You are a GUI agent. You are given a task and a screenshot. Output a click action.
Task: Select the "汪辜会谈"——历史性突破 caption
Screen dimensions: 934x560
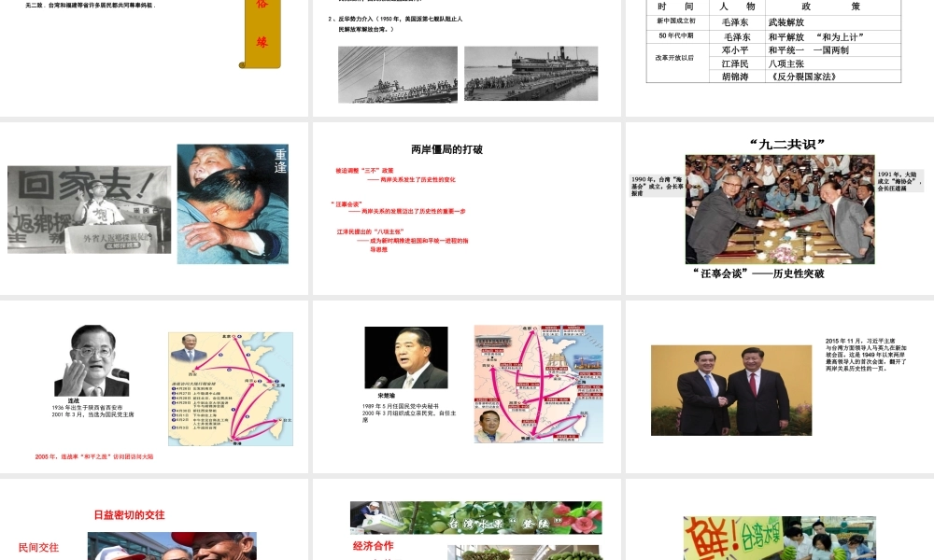(x=758, y=273)
